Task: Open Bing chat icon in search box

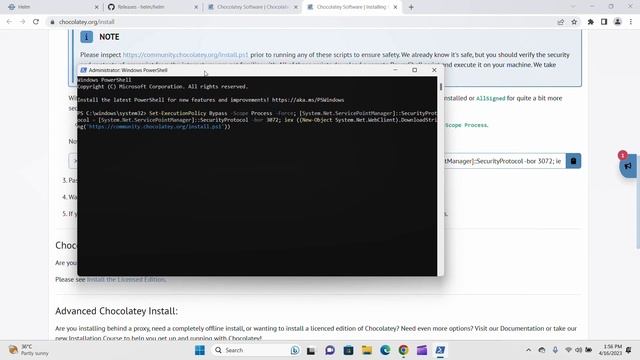Action: (x=295, y=350)
